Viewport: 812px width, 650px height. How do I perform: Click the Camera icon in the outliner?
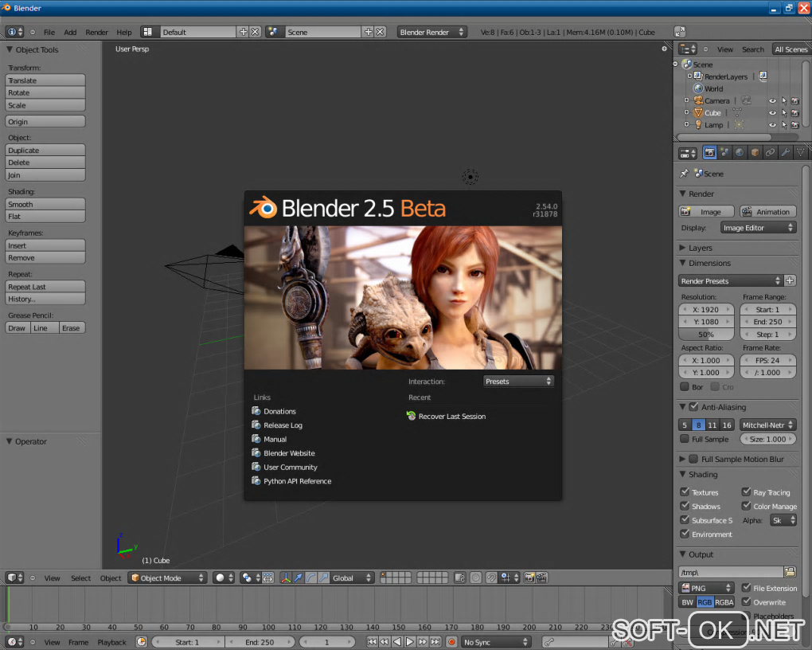[697, 101]
